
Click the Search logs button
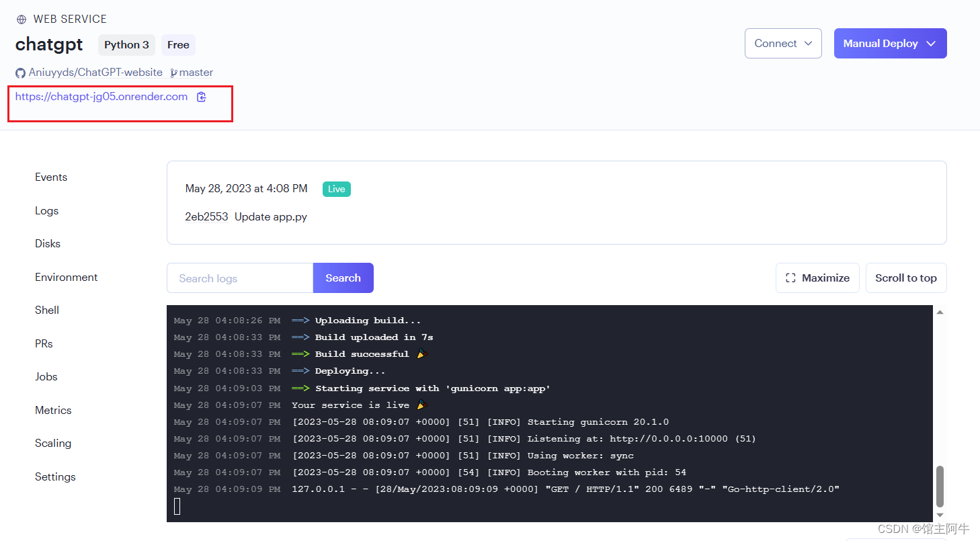click(x=343, y=278)
